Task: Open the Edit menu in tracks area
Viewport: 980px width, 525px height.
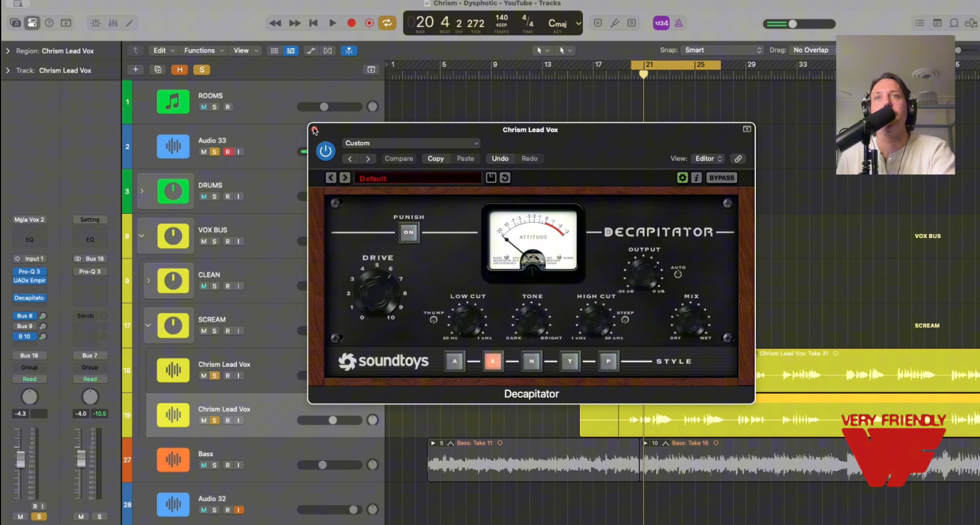Action: tap(163, 51)
